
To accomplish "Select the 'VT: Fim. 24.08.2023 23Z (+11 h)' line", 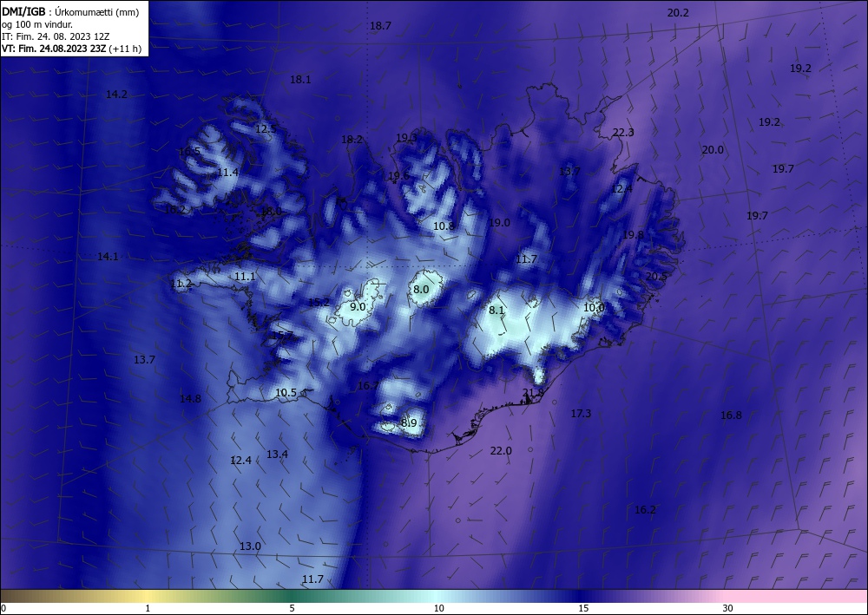I will (71, 49).
